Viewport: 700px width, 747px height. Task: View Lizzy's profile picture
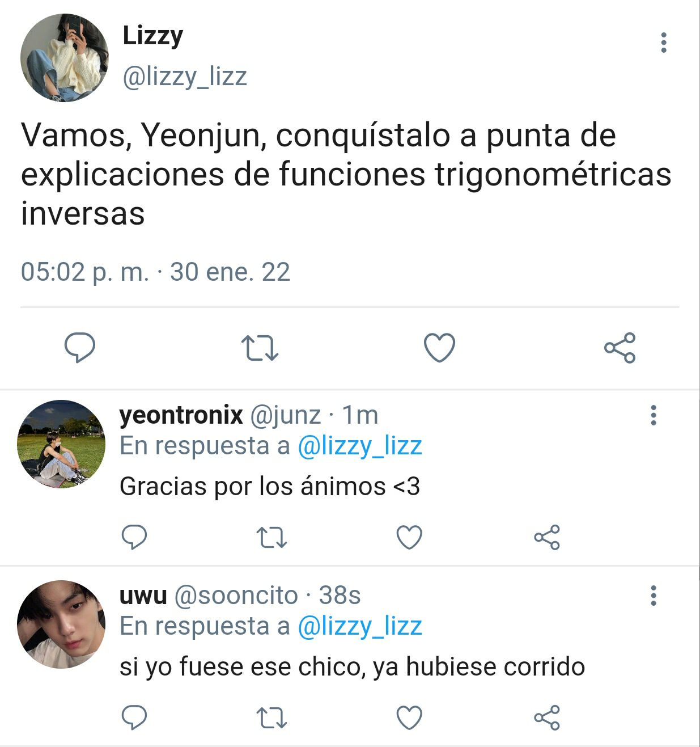(64, 58)
